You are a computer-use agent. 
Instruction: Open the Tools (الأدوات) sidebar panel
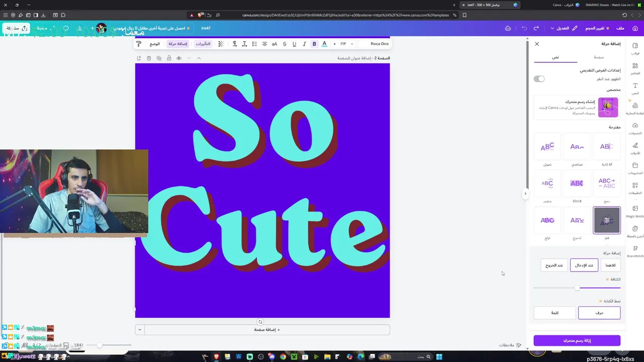635,148
